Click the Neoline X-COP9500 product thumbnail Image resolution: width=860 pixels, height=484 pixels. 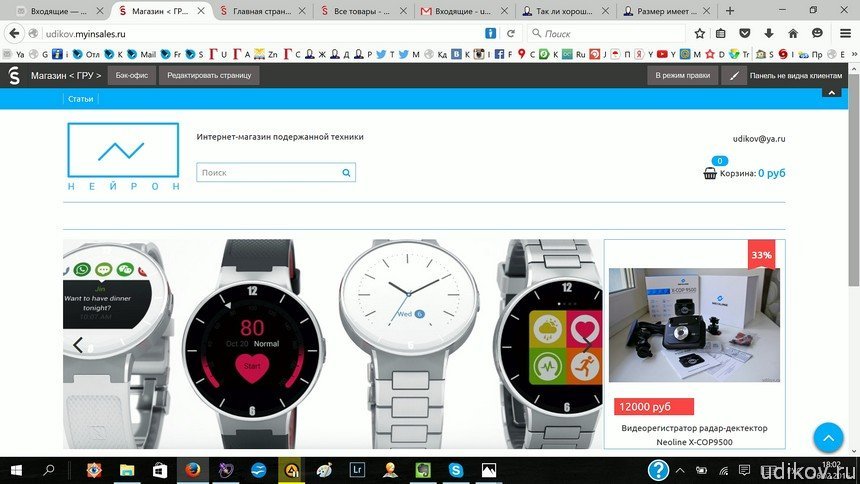[x=694, y=324]
